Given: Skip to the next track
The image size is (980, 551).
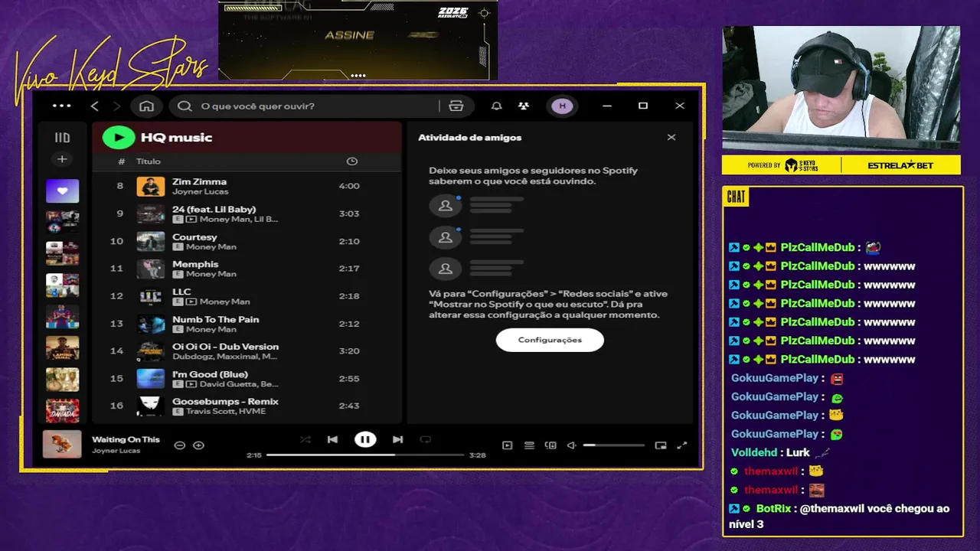Looking at the screenshot, I should [x=397, y=439].
